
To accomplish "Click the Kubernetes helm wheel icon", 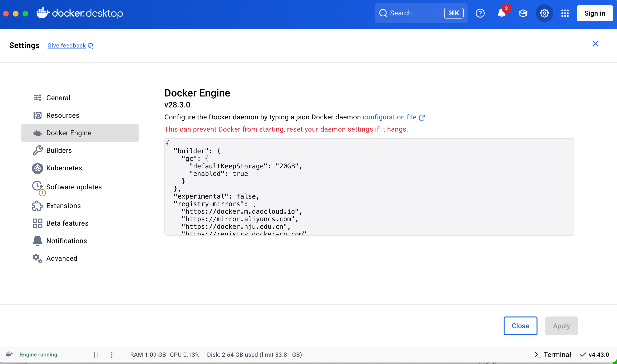I will tap(38, 168).
